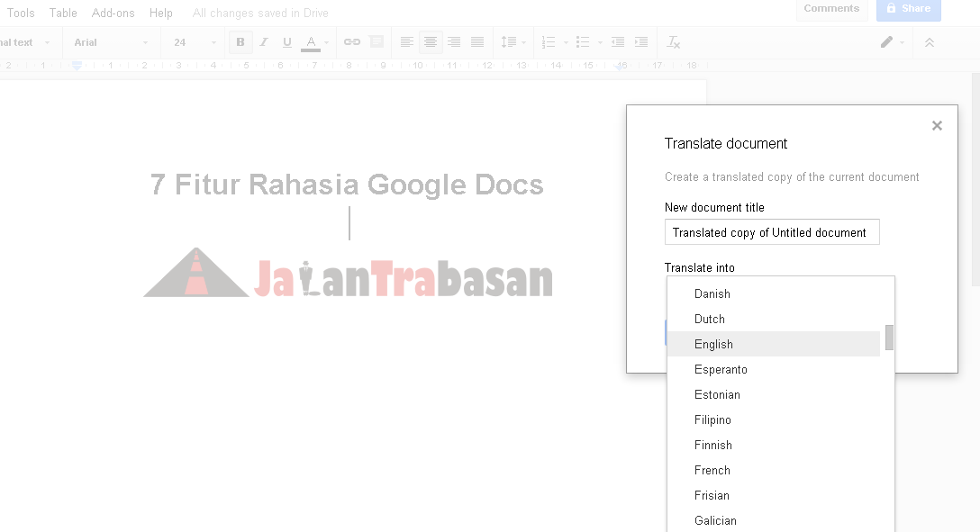Open the Arial font dropdown
980x532 pixels.
point(111,42)
